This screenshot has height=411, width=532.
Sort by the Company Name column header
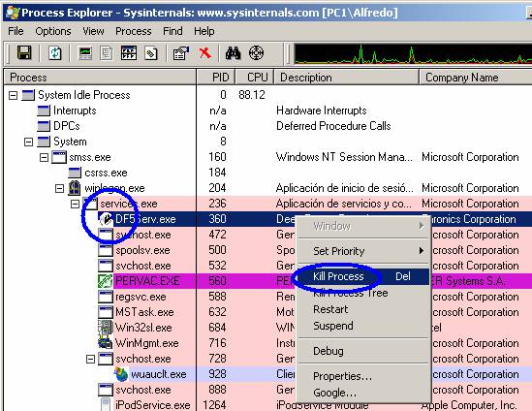click(x=476, y=78)
